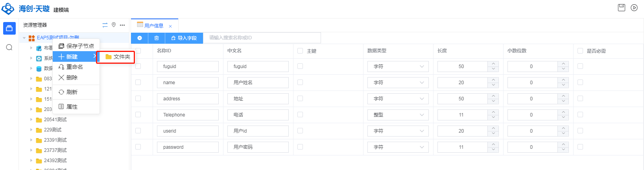
Task: Click the 请输入搜索名称或ID search field
Action: tap(262, 38)
